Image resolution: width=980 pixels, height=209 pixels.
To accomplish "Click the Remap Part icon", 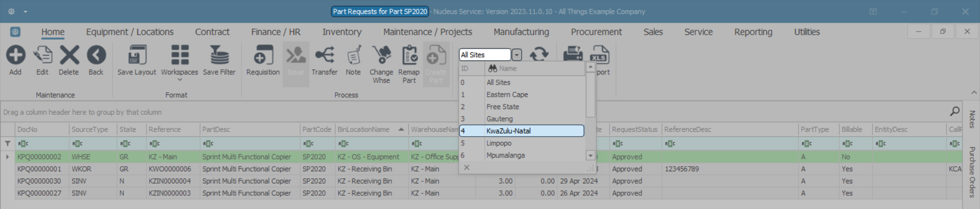I will pyautogui.click(x=409, y=55).
